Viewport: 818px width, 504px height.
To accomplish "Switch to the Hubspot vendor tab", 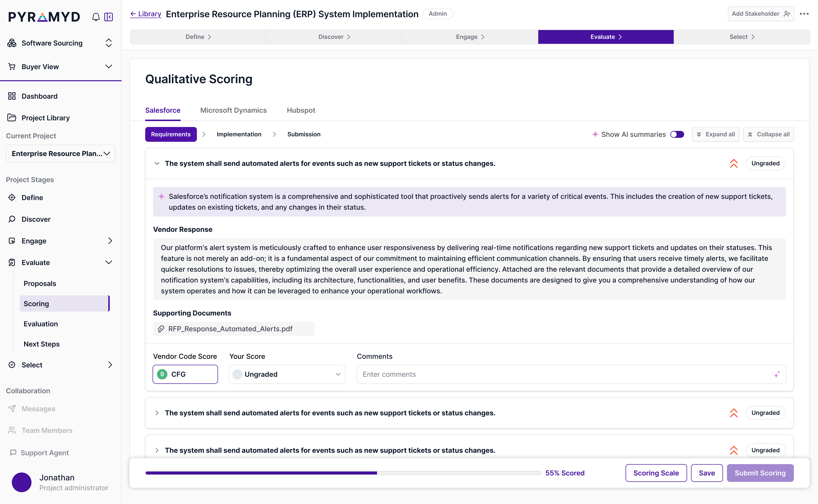I will pos(301,110).
